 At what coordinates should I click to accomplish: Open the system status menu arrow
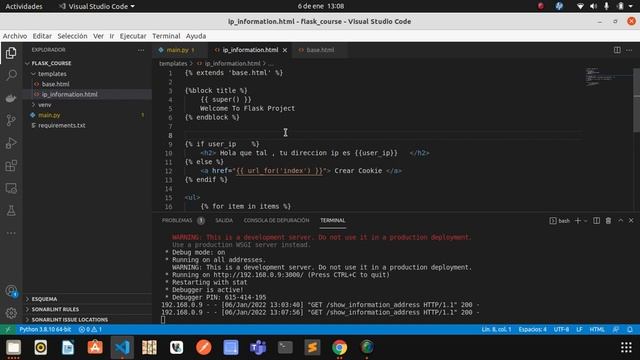coord(631,6)
